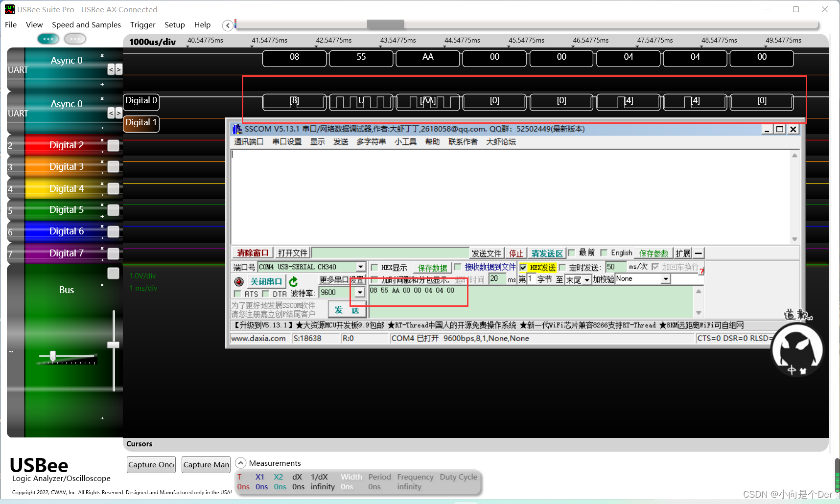
Task: Open the 多字符串 menu in SSCOM
Action: (371, 142)
